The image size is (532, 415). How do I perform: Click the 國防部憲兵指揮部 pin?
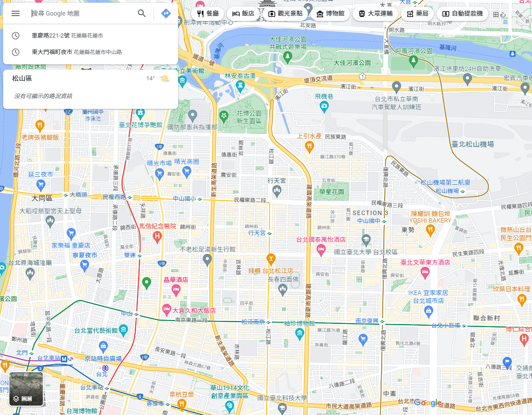[192, 116]
